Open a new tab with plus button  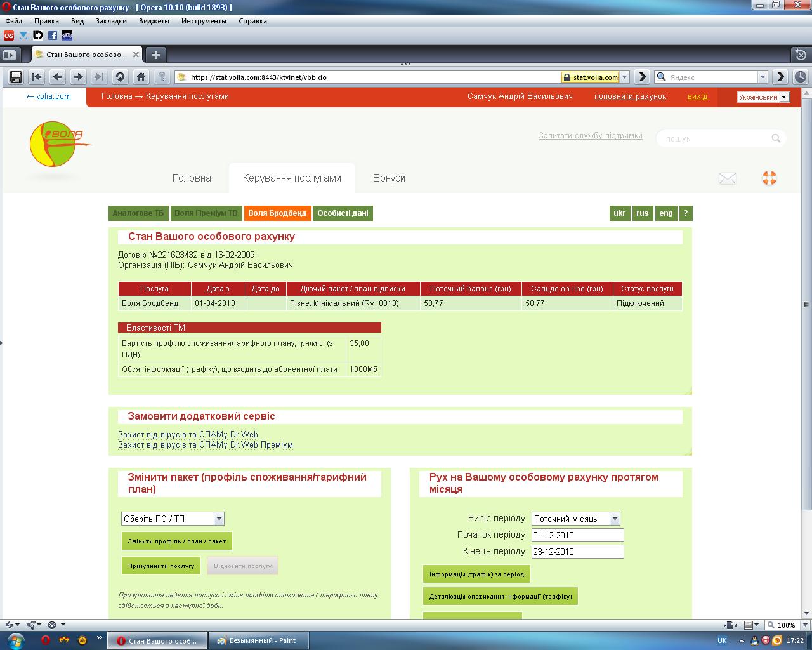tap(156, 55)
